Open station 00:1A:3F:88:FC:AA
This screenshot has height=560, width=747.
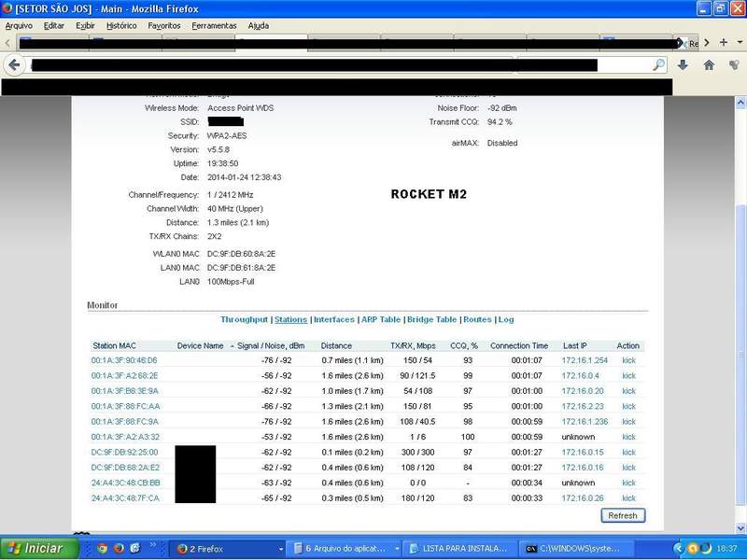coord(125,406)
